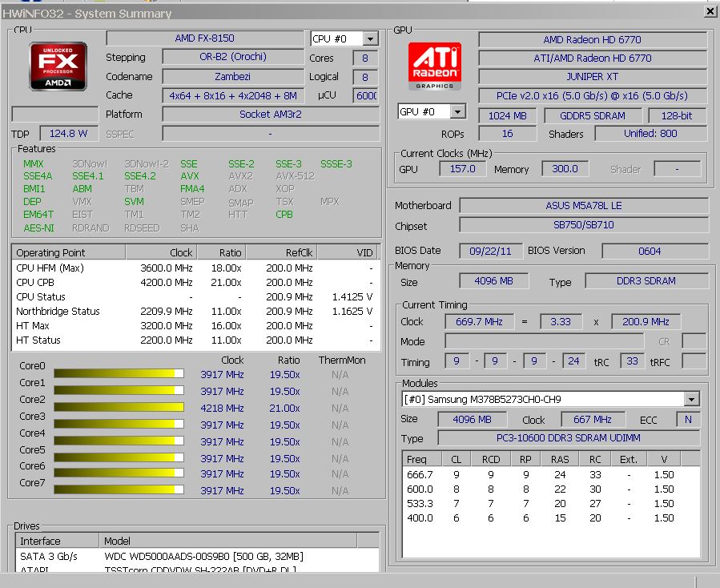
Task: Click the Core4 usage bar
Action: [119, 441]
